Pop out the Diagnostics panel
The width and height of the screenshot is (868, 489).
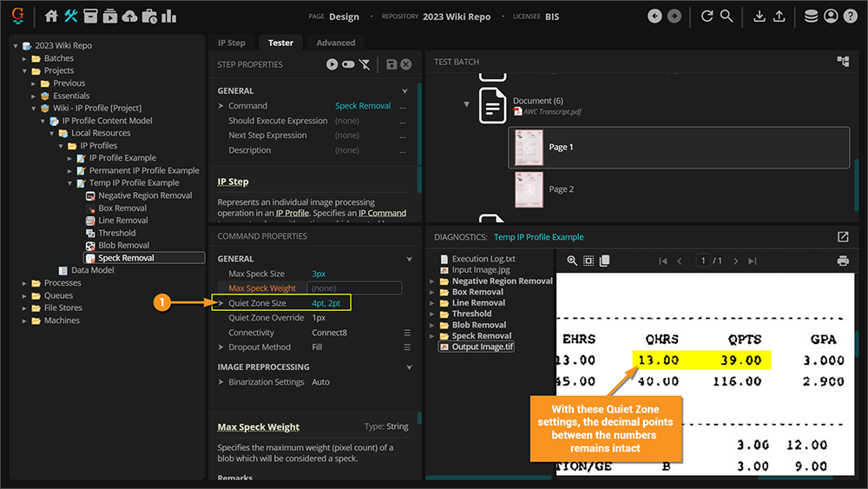[842, 236]
